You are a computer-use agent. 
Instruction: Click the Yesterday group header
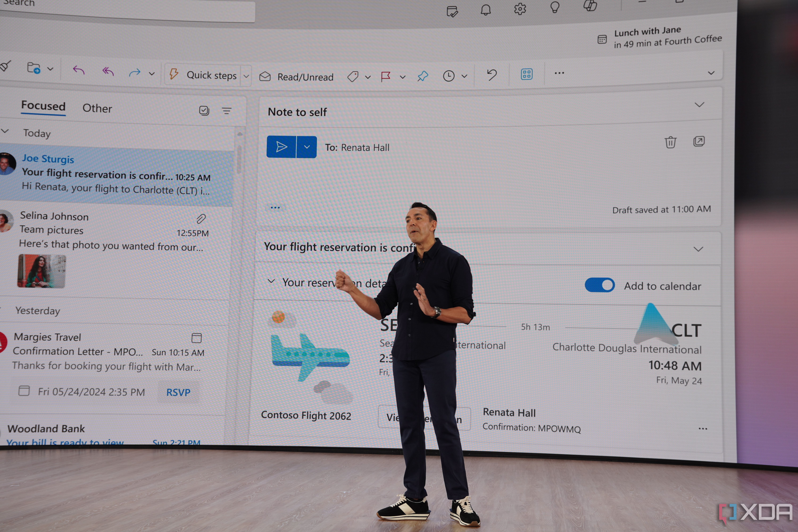[38, 311]
